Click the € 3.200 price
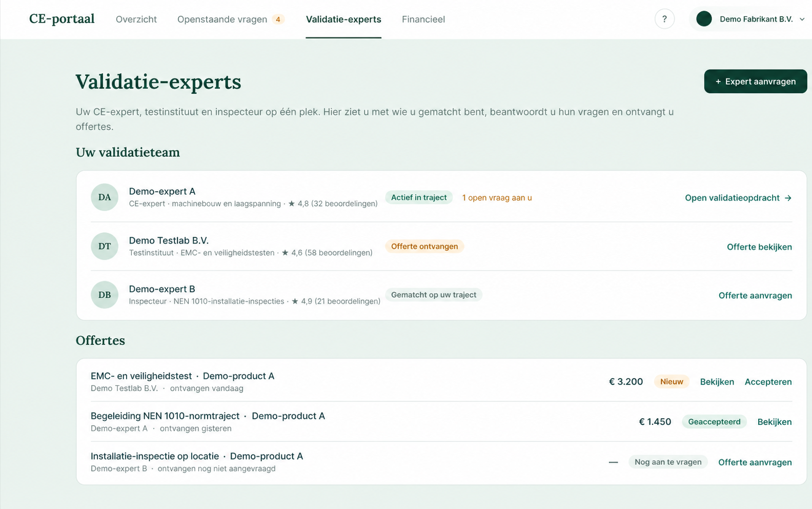This screenshot has width=812, height=509. point(626,382)
